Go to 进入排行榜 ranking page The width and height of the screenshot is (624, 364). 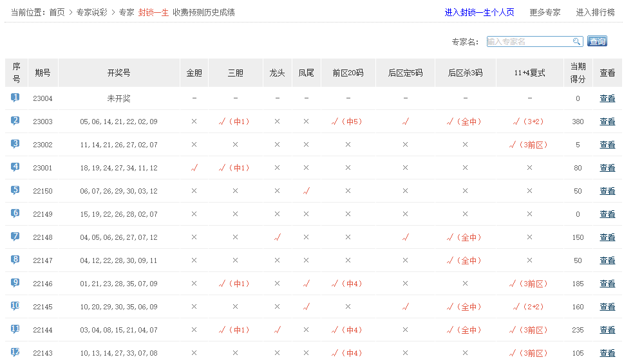coord(595,12)
